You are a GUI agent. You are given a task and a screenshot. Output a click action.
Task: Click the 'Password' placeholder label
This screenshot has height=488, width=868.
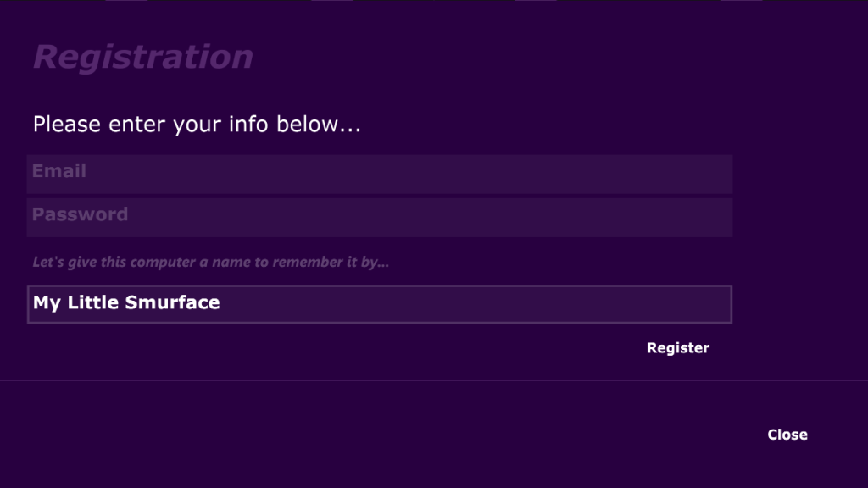(81, 214)
